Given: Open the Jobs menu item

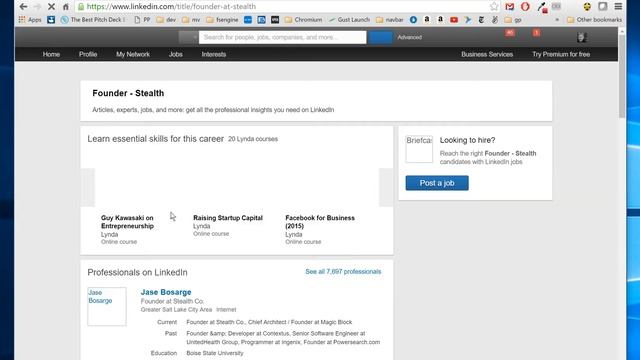Looking at the screenshot, I should pyautogui.click(x=176, y=54).
